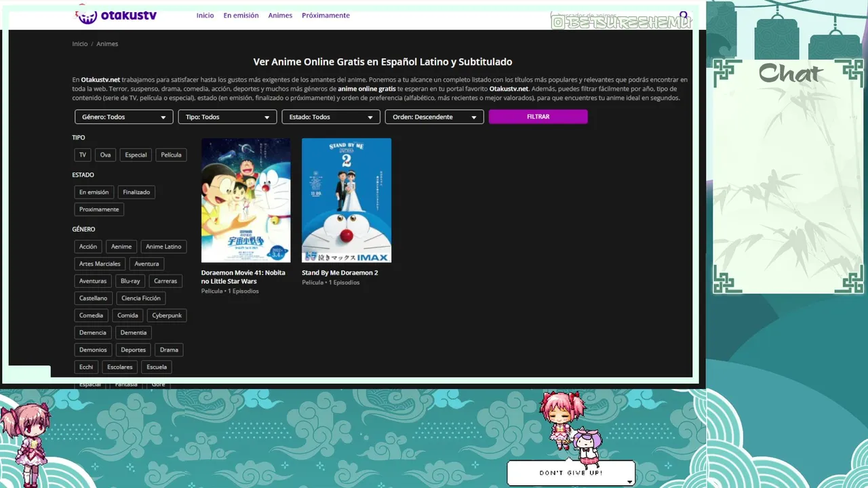868x488 pixels.
Task: Expand the Género: Todos dropdown
Action: tap(123, 117)
